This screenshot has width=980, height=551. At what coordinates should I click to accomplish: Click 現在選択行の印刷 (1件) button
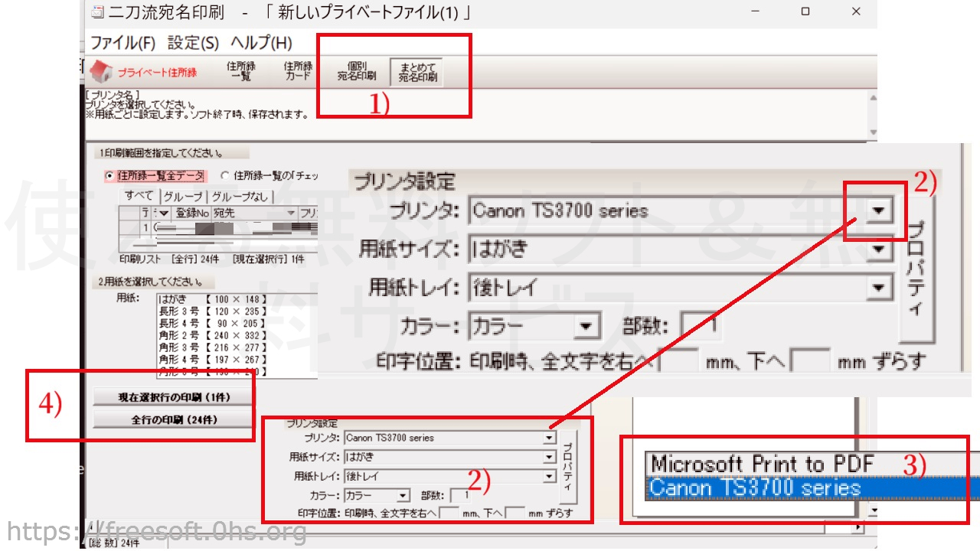coord(173,397)
